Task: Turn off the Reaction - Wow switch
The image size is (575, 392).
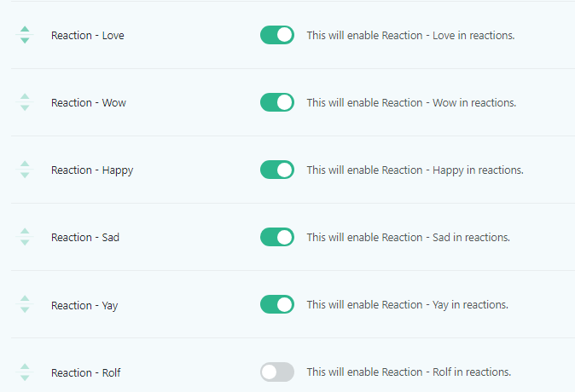Action: click(x=277, y=102)
